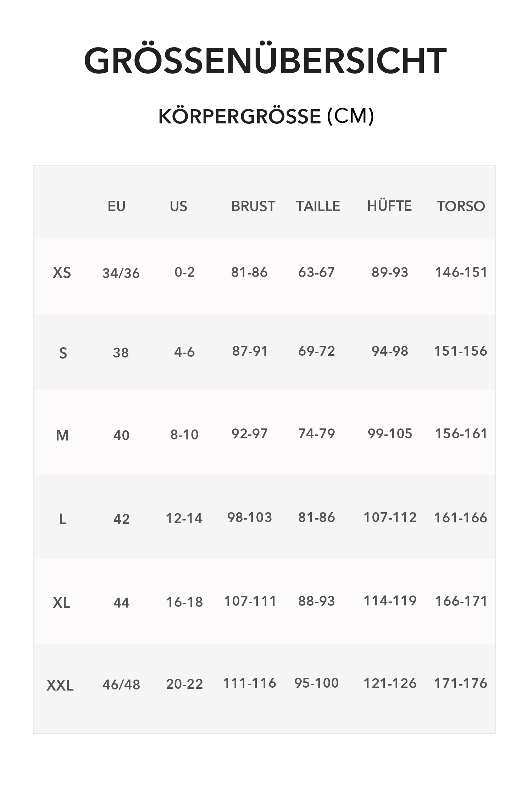Click the XXL size row label

pyautogui.click(x=60, y=686)
